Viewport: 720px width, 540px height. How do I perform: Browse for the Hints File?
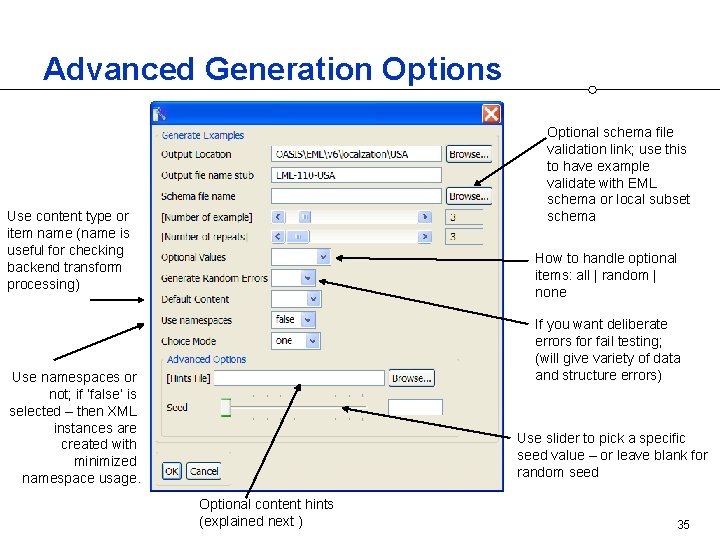pos(411,378)
